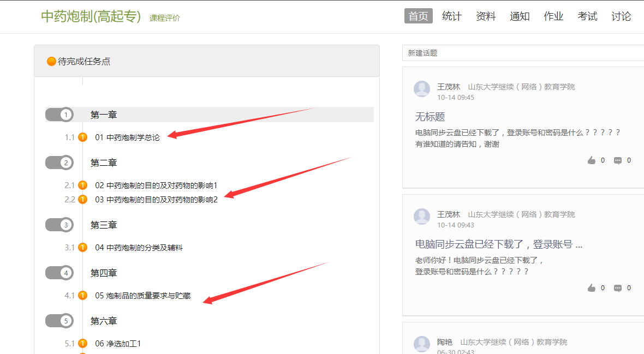The width and height of the screenshot is (644, 354).
Task: Open the 课程评价 link
Action: point(165,18)
